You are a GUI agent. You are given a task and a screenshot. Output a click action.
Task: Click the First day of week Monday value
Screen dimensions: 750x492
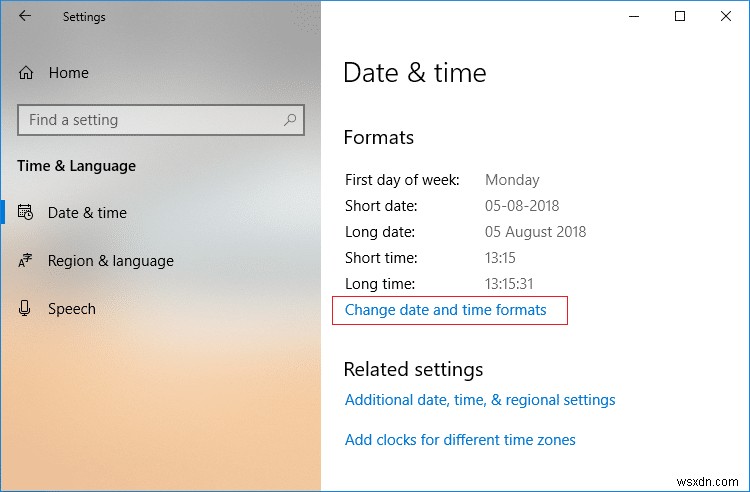tap(512, 180)
